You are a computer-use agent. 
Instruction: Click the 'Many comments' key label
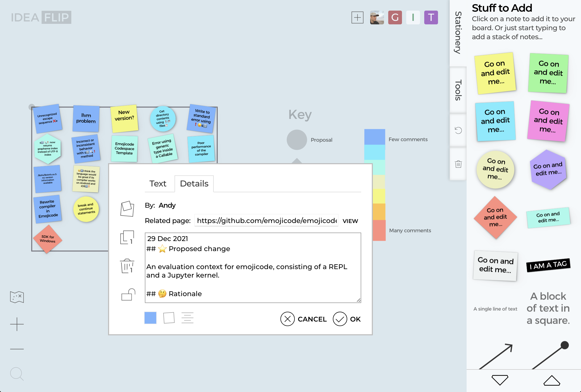click(x=410, y=230)
